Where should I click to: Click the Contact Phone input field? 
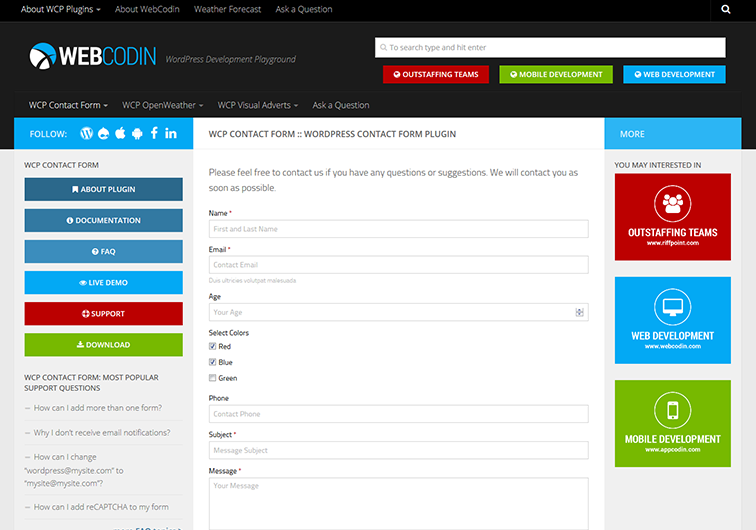point(398,414)
